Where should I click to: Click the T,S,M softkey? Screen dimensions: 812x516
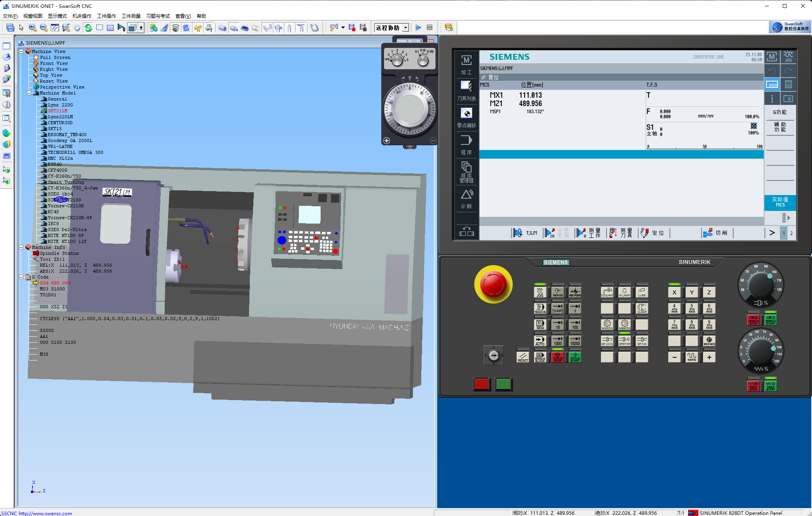tap(526, 233)
